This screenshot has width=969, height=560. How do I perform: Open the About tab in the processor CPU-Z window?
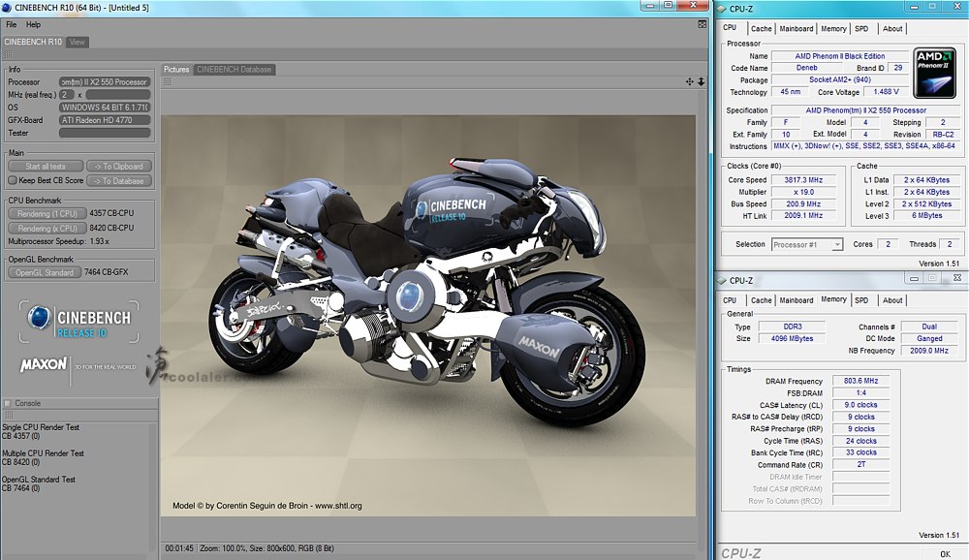coord(892,28)
